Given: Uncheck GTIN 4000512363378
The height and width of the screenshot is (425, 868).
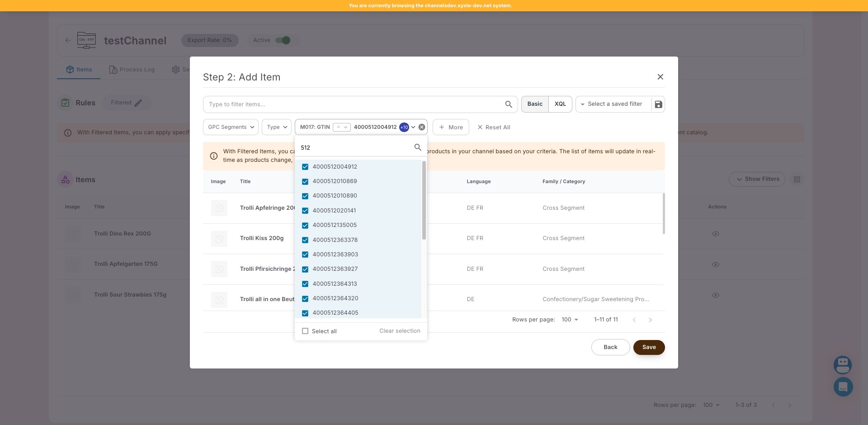Looking at the screenshot, I should pyautogui.click(x=305, y=240).
